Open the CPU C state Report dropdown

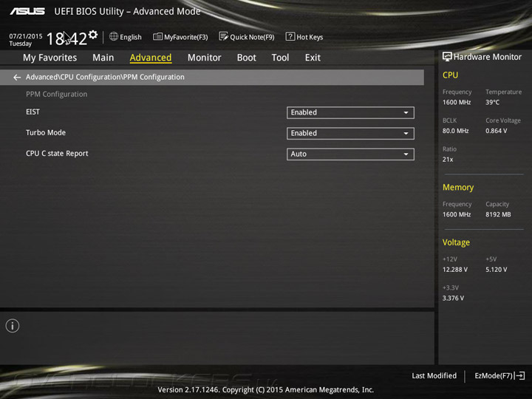350,154
